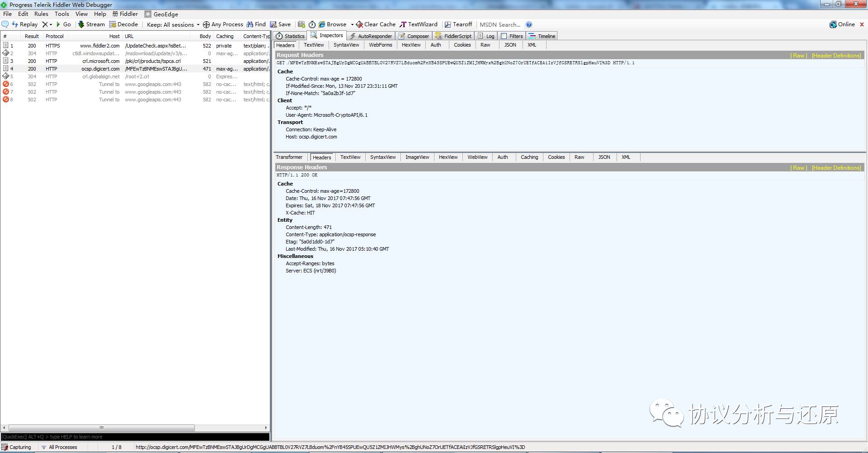Screen dimensions: 868x453
Task: Click the WinConfig comment bubble icon
Action: [5, 24]
